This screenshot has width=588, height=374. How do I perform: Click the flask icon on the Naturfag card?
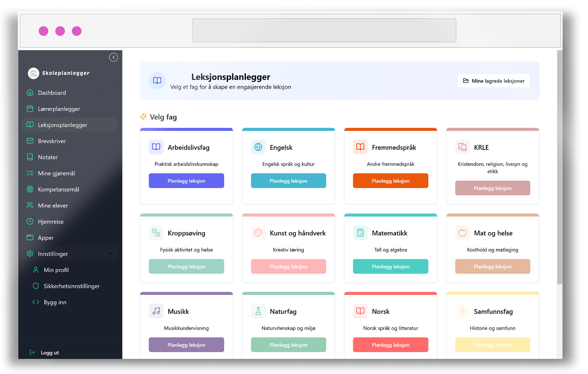258,311
